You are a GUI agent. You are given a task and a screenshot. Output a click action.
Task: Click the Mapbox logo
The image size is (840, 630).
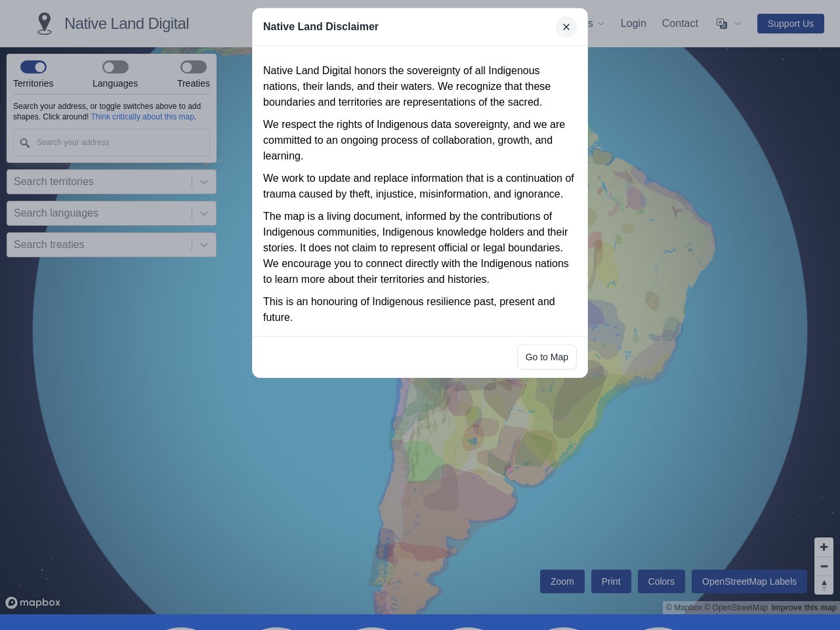(x=33, y=602)
